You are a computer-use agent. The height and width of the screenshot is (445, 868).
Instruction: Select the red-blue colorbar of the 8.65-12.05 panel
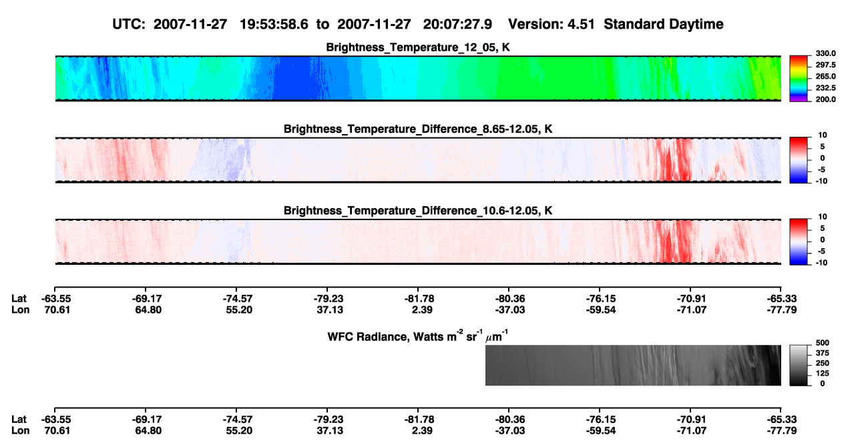pyautogui.click(x=799, y=160)
